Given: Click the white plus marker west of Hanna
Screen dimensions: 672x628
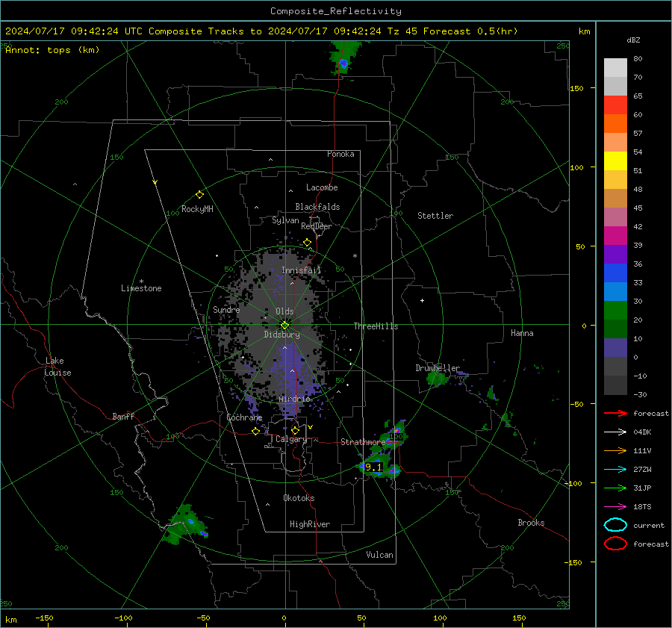Looking at the screenshot, I should pyautogui.click(x=422, y=300).
